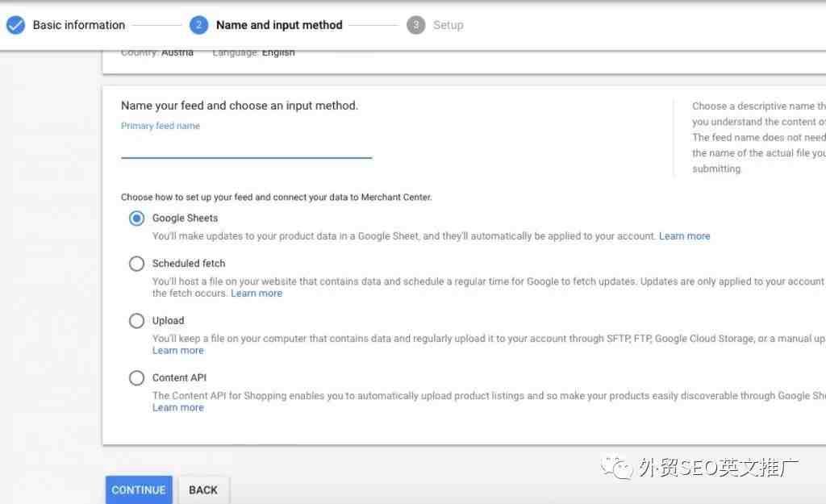Choose the Scheduled fetch radio option
The width and height of the screenshot is (826, 504).
tap(136, 264)
